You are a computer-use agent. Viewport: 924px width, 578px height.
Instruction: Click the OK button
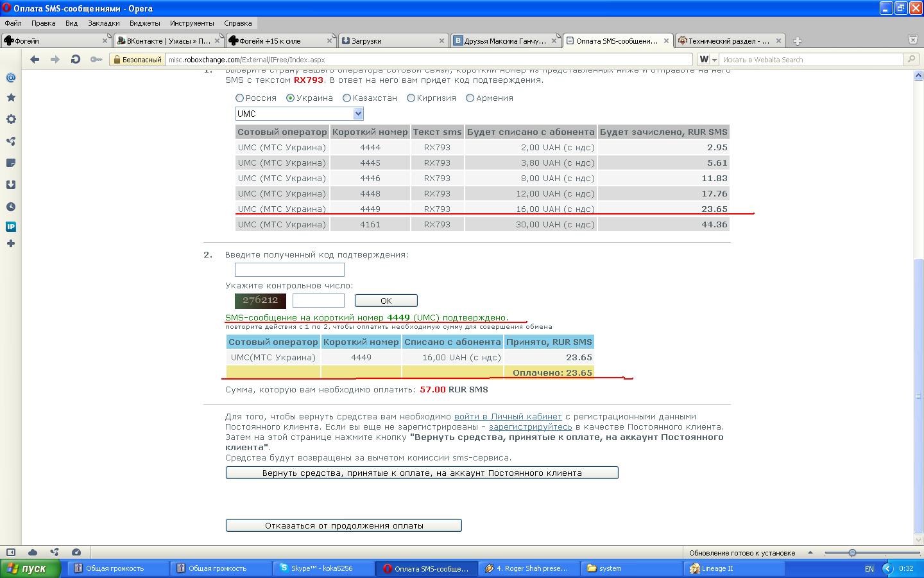[386, 301]
